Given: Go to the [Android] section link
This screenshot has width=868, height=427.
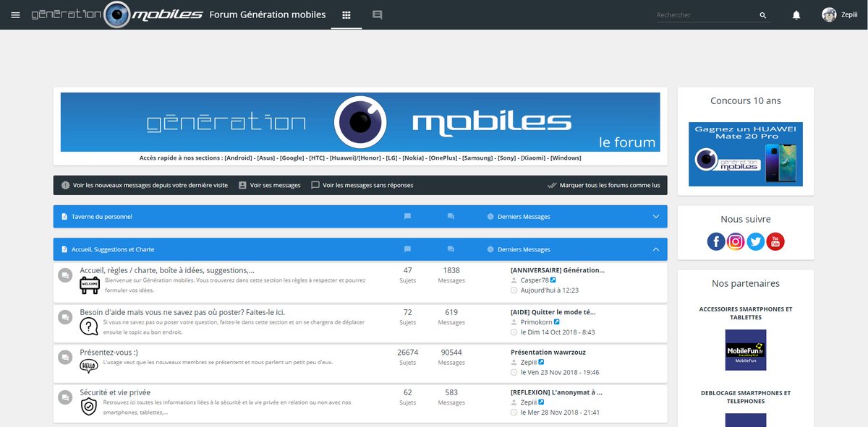Looking at the screenshot, I should pos(238,158).
